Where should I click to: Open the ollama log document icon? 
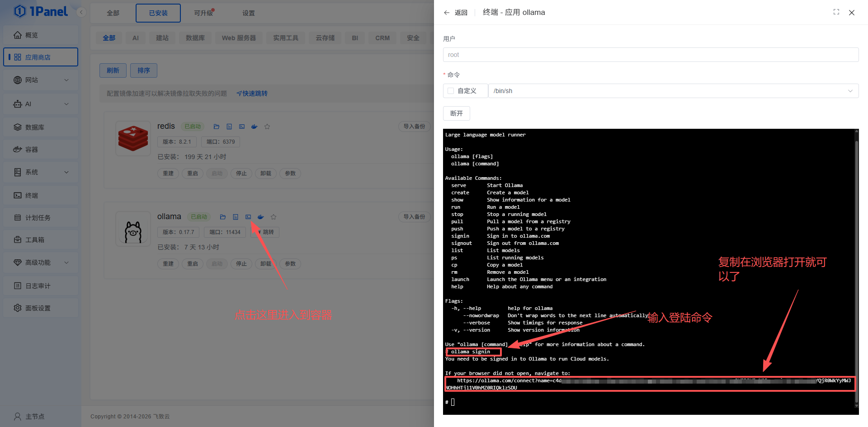tap(236, 217)
